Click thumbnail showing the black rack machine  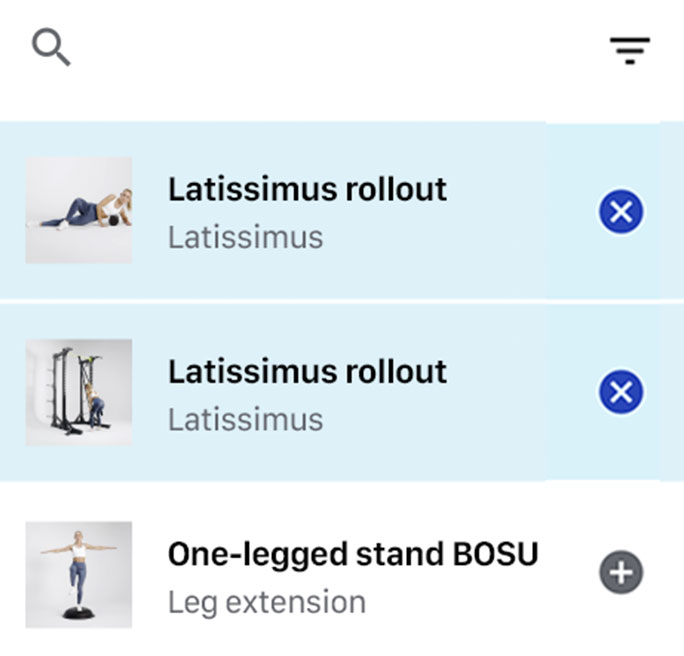pos(79,392)
